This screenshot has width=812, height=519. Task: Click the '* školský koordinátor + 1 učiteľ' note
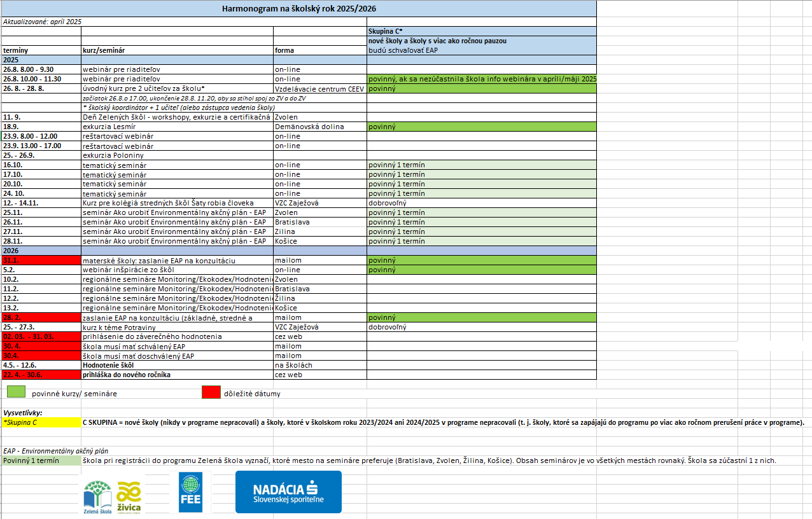[177, 107]
